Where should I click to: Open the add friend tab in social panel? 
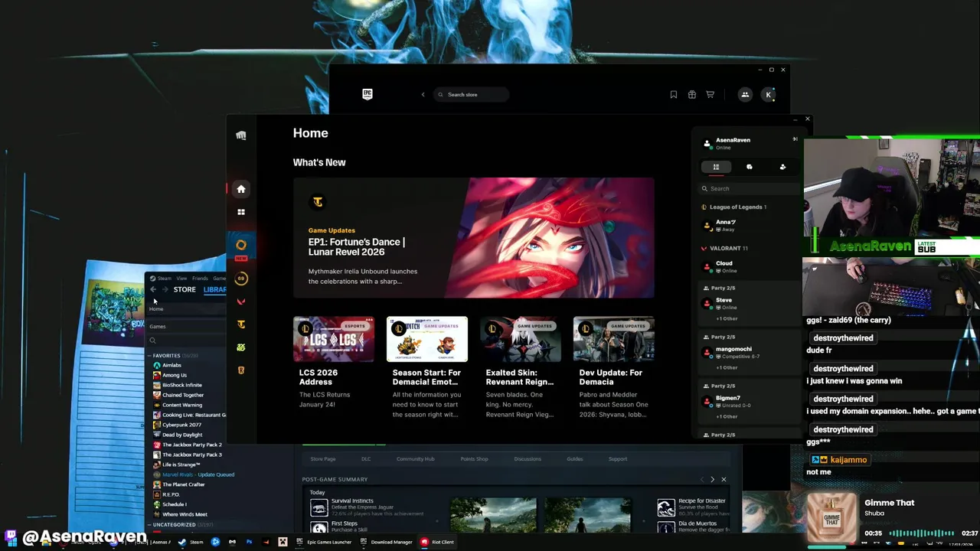coord(782,167)
